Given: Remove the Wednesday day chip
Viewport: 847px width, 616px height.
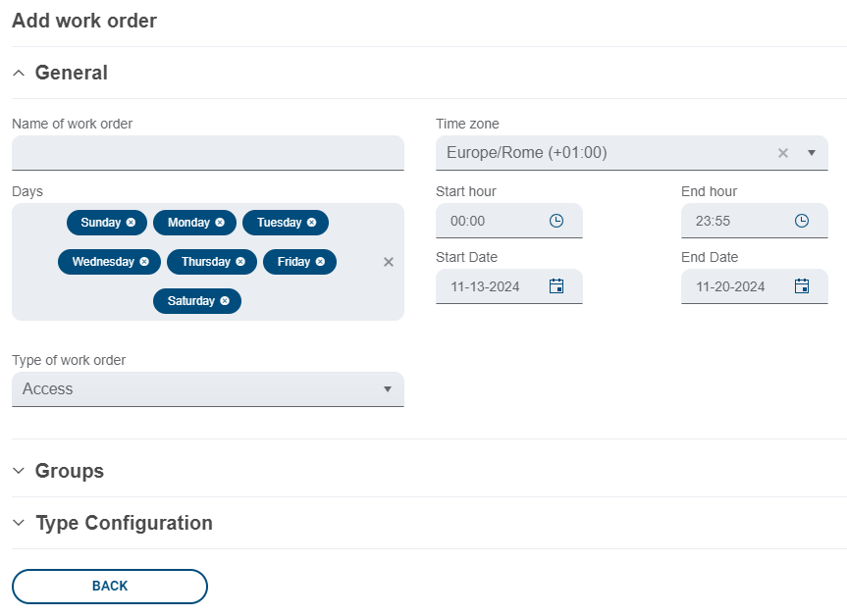Looking at the screenshot, I should tap(144, 262).
